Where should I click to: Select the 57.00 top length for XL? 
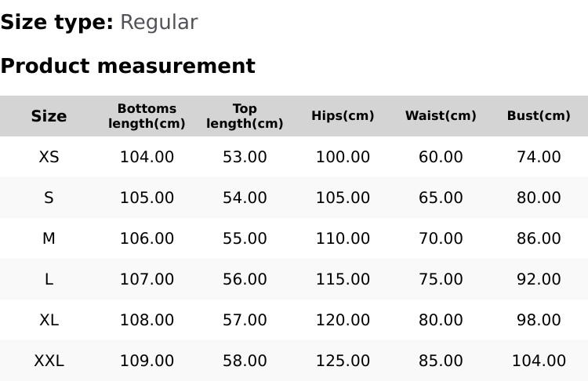245,320
